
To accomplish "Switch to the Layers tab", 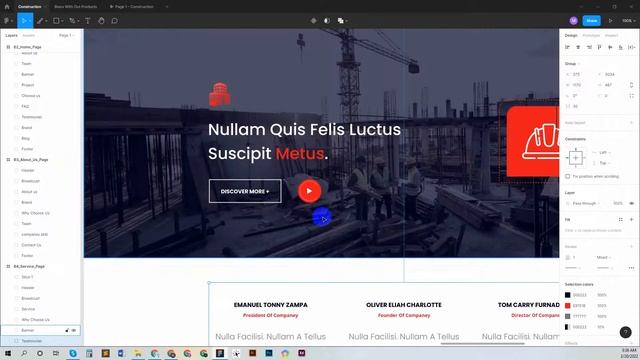I will tap(11, 36).
